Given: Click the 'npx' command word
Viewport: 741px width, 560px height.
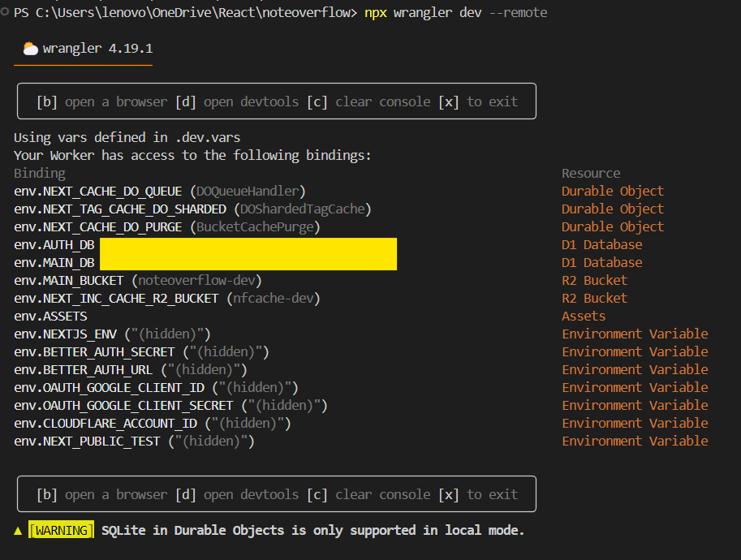Looking at the screenshot, I should click(376, 12).
